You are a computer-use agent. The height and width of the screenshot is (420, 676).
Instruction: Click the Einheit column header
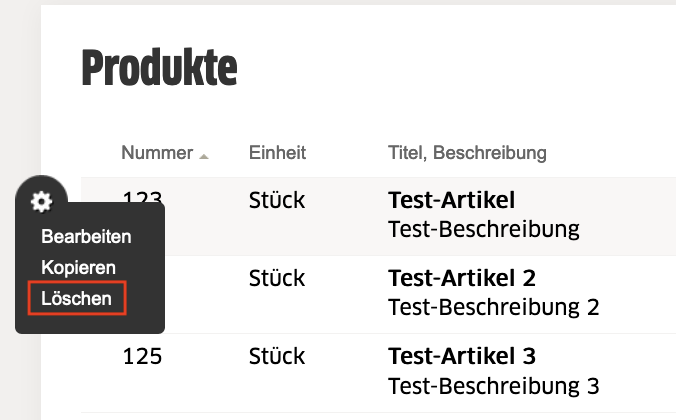click(x=277, y=153)
